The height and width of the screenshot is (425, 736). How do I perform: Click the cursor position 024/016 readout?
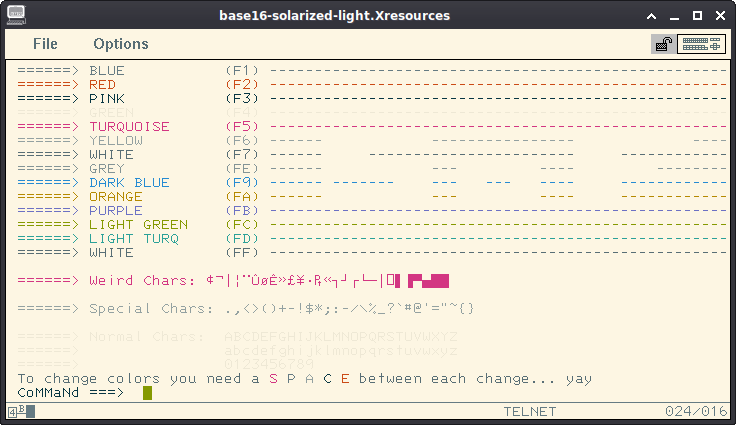point(696,412)
